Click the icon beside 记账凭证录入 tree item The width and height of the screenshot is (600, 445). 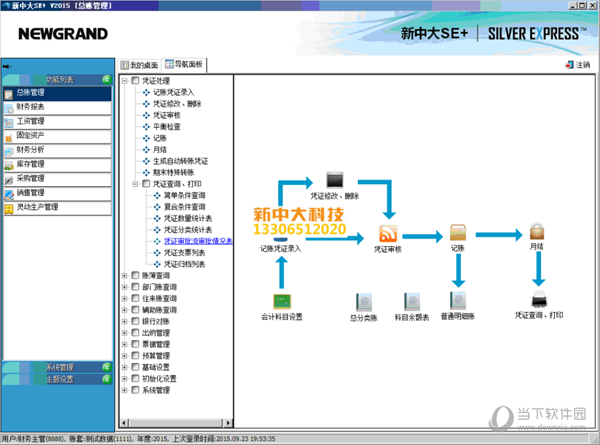point(146,92)
